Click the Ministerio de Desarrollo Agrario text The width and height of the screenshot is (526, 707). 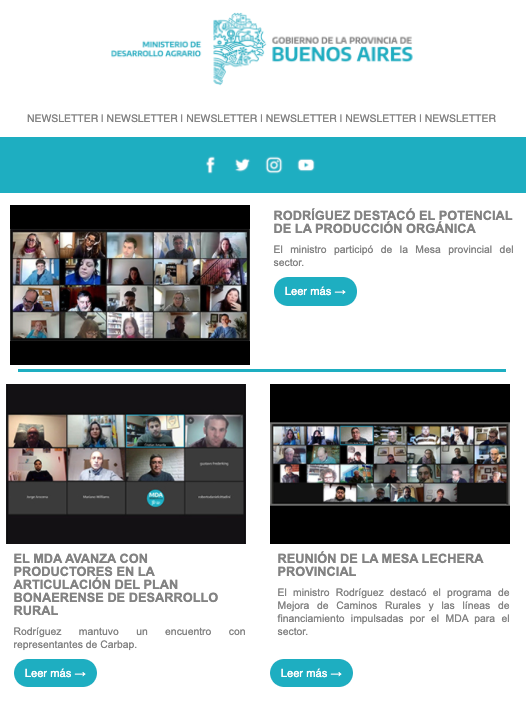[156, 49]
